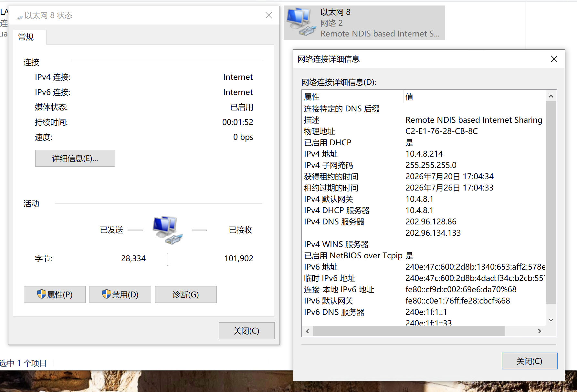The image size is (577, 392).
Task: Click the scroll left arrow of details list
Action: pyautogui.click(x=308, y=331)
